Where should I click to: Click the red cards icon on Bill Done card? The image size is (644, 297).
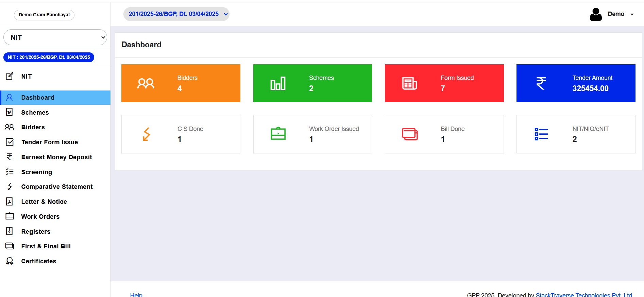[x=410, y=134]
